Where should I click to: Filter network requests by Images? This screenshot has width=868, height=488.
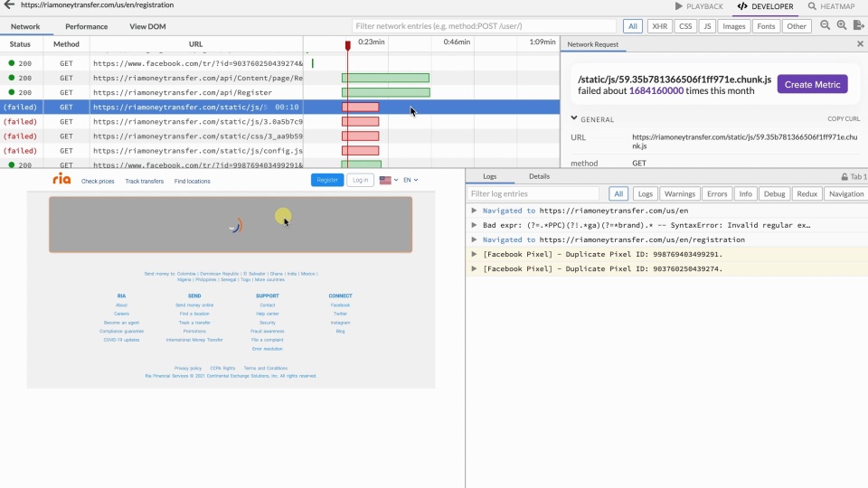[x=733, y=26]
